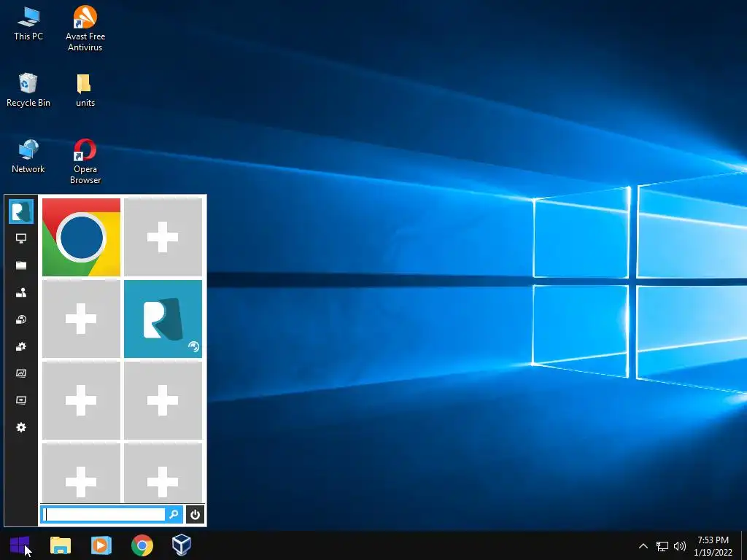Click the puzzle-gear apps sidebar icon

tap(21, 346)
